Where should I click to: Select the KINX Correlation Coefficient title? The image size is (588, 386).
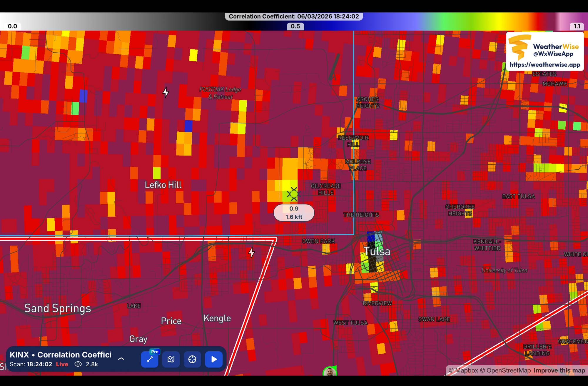coord(61,355)
